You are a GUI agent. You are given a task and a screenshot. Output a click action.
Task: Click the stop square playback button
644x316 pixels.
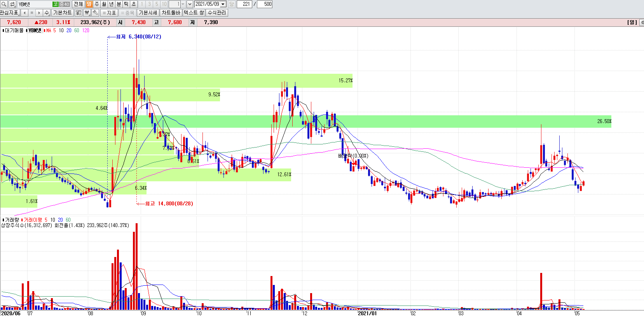click(x=32, y=13)
